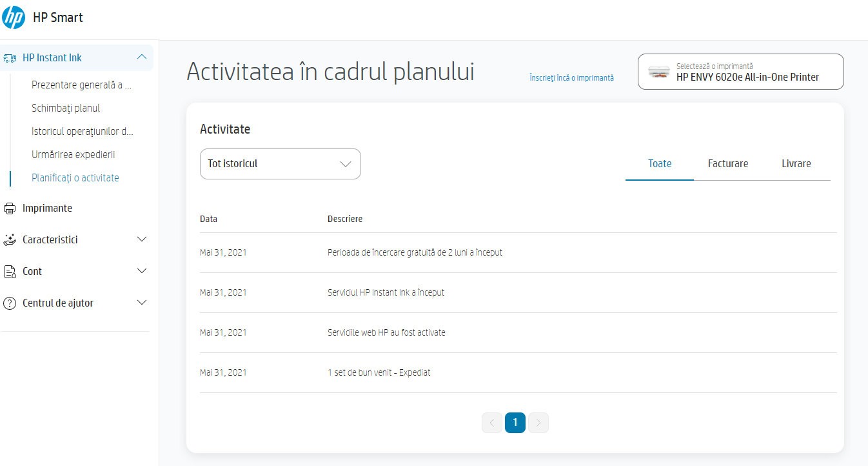This screenshot has width=868, height=466.
Task: Click the HP ENVY 6020e printer thumbnail
Action: point(658,72)
